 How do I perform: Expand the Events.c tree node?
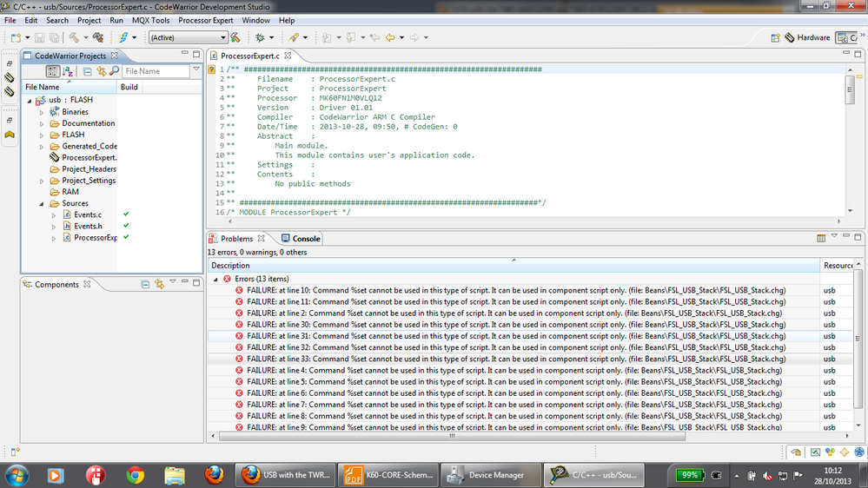(54, 215)
